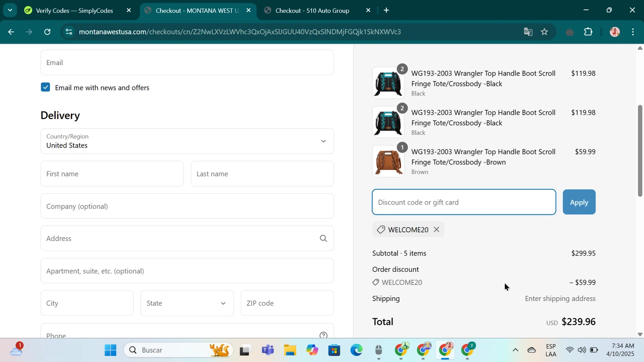Open Microsoft Store from the taskbar

point(334,350)
